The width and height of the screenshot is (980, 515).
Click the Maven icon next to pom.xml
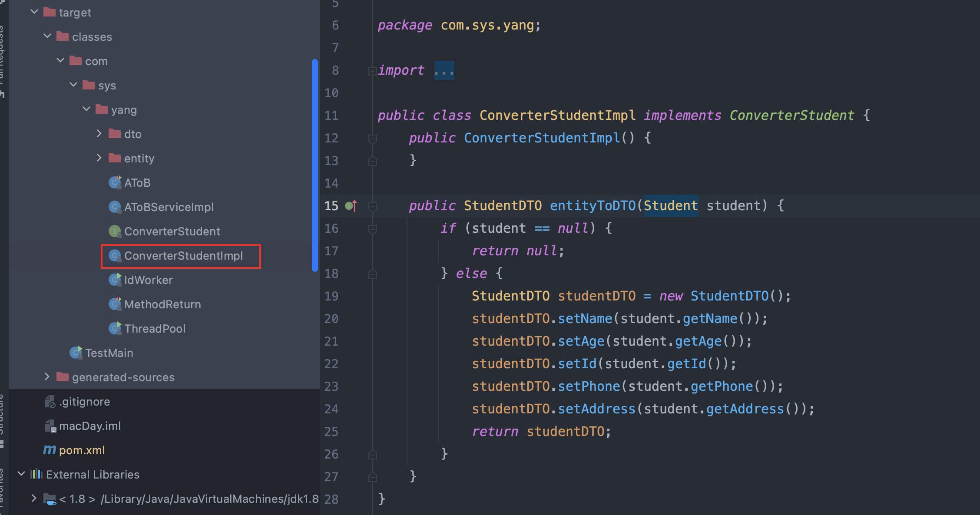point(49,450)
